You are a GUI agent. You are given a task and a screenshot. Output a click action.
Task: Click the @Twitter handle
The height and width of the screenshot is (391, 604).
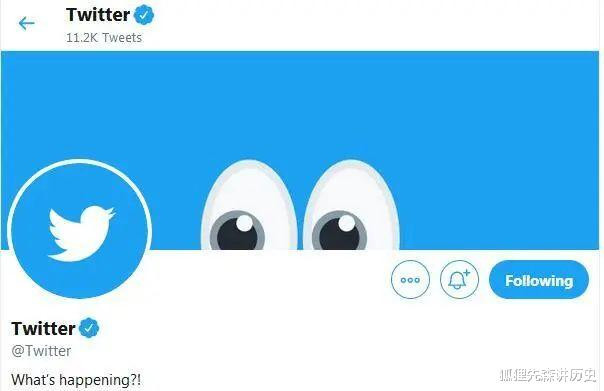(41, 351)
